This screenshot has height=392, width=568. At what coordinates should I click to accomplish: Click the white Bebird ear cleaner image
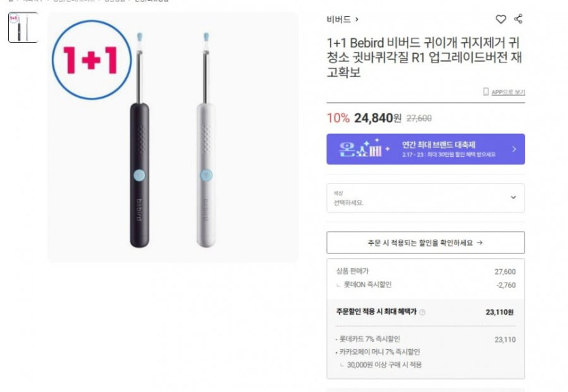click(x=205, y=140)
